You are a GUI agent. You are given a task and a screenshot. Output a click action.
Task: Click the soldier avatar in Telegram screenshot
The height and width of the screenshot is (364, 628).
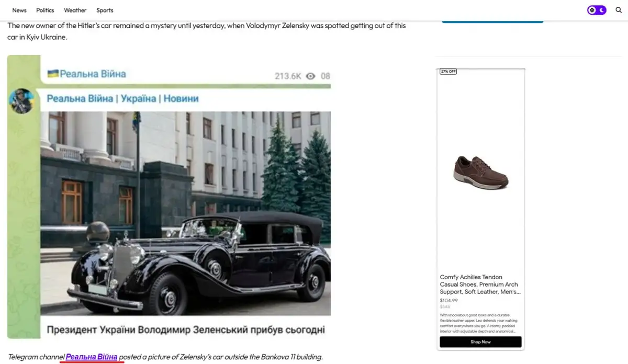pos(21,101)
